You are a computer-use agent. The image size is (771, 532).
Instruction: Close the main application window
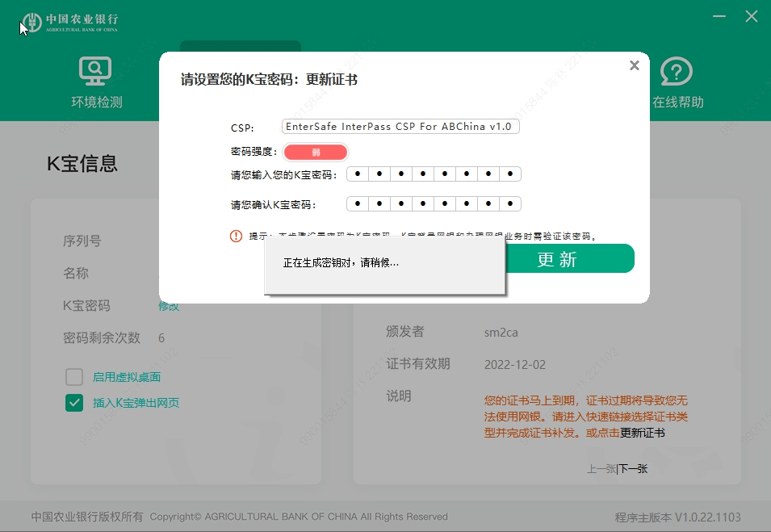752,16
